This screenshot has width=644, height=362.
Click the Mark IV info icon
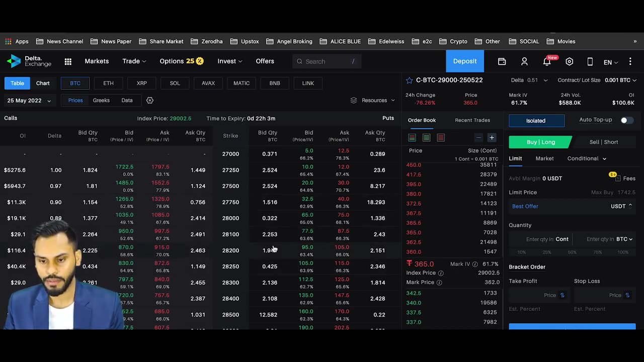(x=475, y=264)
